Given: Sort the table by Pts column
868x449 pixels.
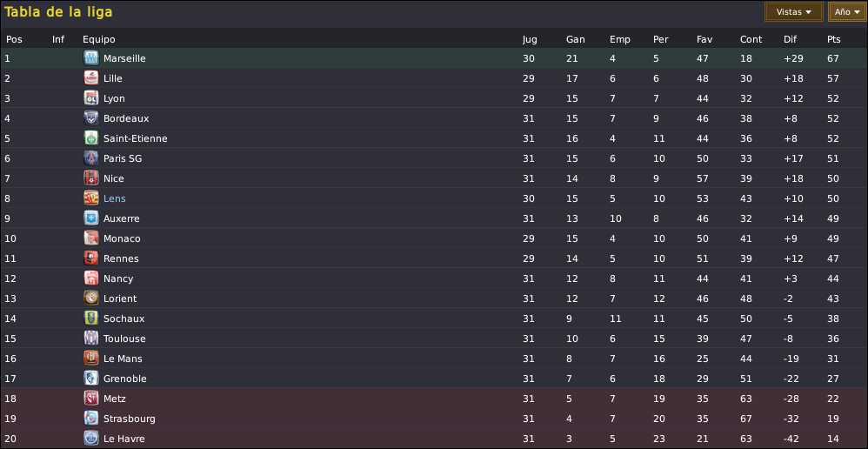Looking at the screenshot, I should [x=833, y=39].
